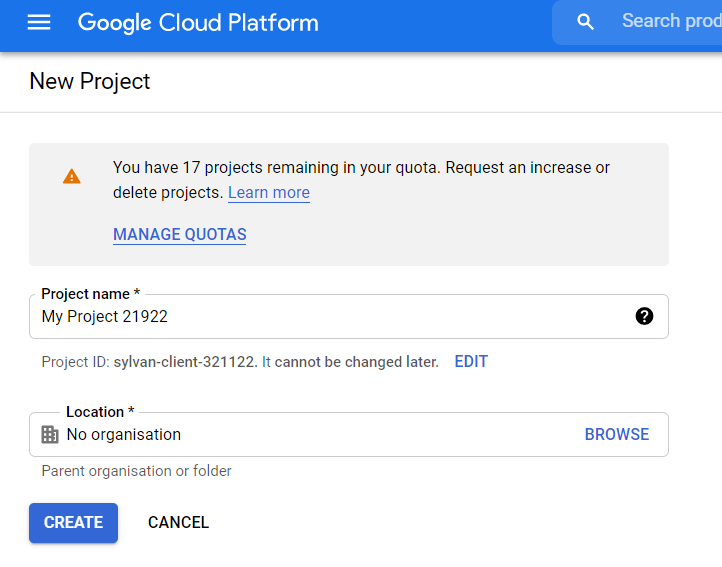Click the search magnifier icon

tap(586, 22)
